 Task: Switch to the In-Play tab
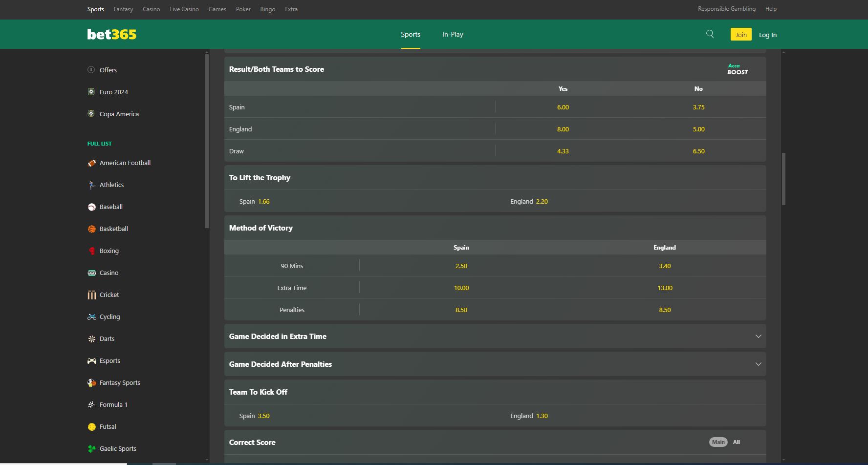[x=453, y=34]
